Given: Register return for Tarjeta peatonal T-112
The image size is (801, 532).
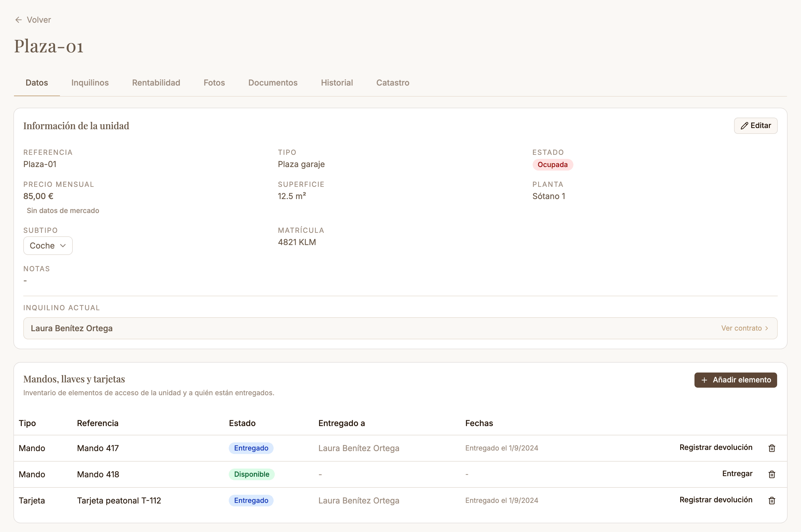Looking at the screenshot, I should [716, 499].
